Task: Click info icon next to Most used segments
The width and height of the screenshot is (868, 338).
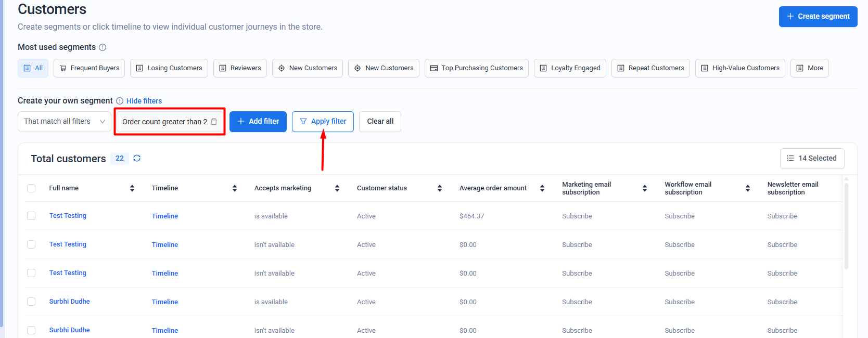Action: coord(103,47)
